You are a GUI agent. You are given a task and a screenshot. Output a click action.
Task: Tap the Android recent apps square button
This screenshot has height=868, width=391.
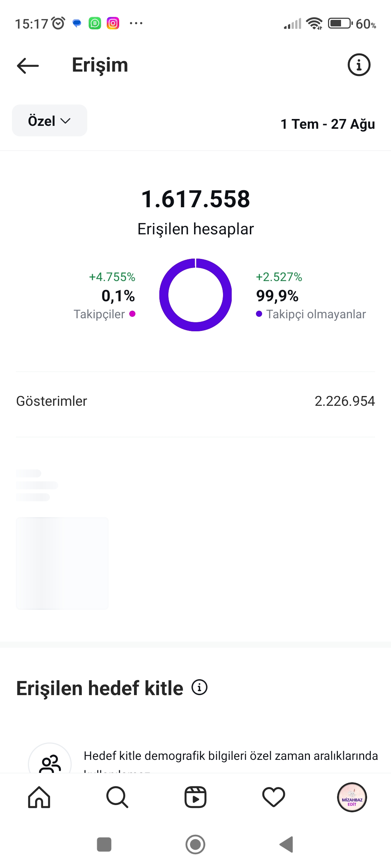point(104,844)
